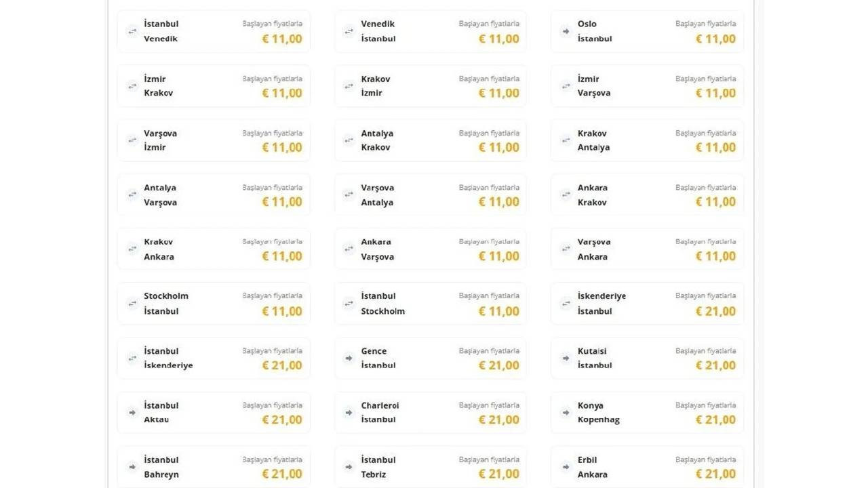This screenshot has height=488, width=868.
Task: Open the Antalya to Krakov fare card
Action: coord(431,140)
